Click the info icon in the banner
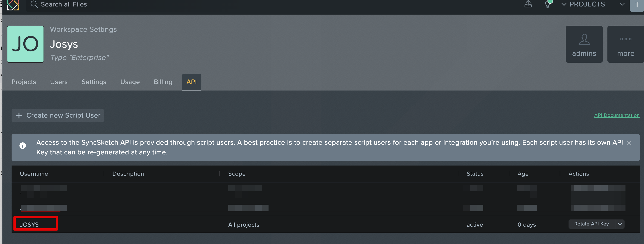Viewport: 644px width, 244px height. coord(23,146)
